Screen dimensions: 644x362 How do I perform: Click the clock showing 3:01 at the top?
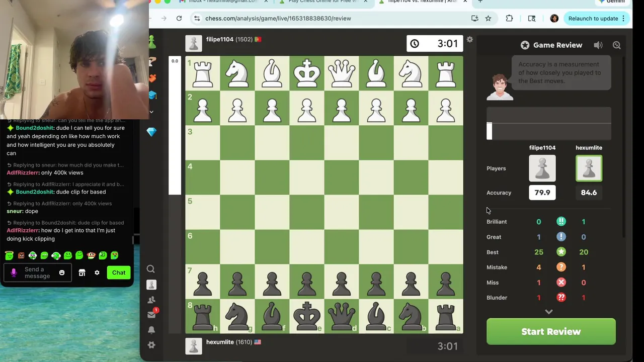pyautogui.click(x=434, y=43)
